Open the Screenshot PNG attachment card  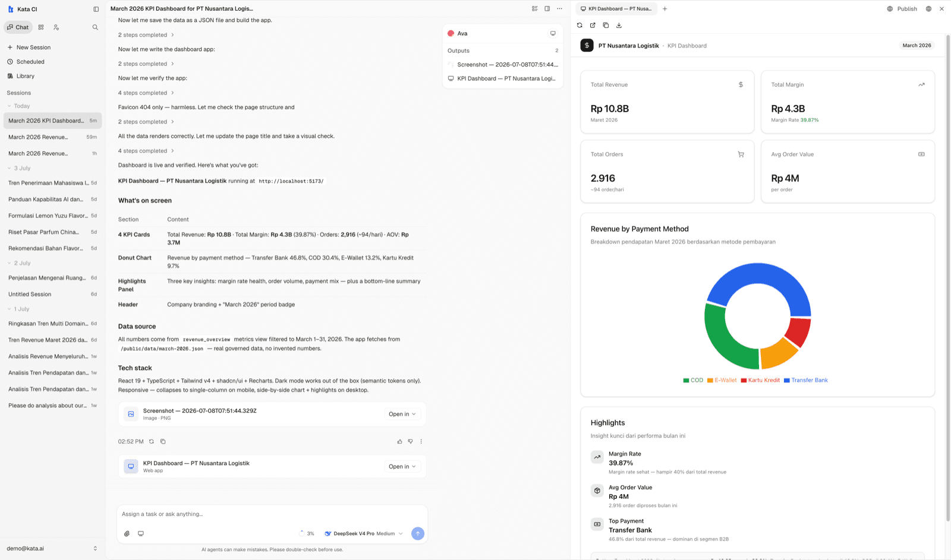click(272, 414)
